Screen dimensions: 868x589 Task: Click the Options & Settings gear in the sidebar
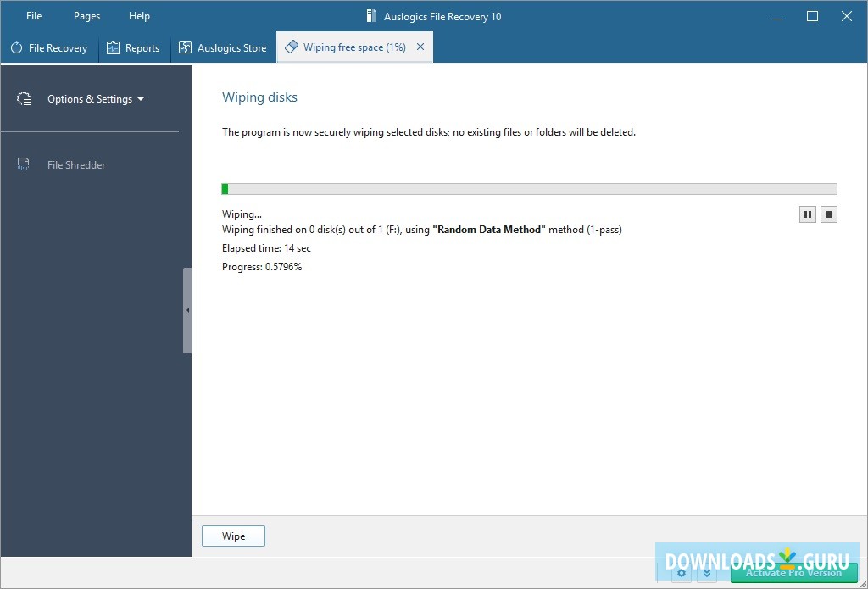click(25, 99)
